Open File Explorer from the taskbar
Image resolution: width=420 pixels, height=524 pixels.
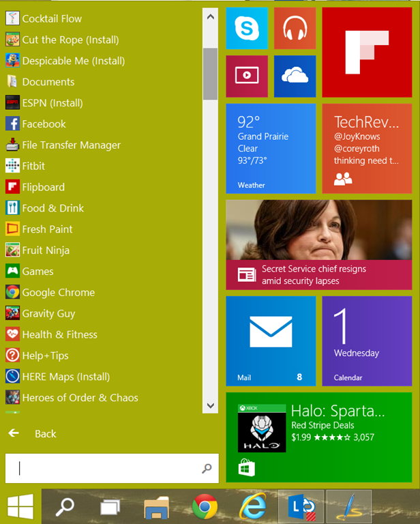(157, 508)
